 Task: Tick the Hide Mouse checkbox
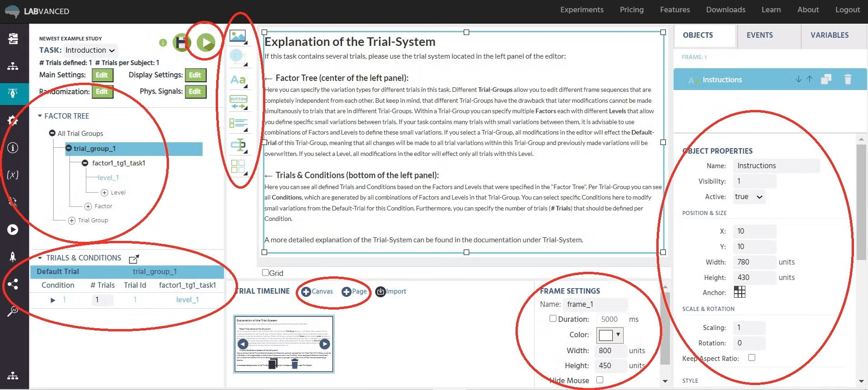click(600, 380)
